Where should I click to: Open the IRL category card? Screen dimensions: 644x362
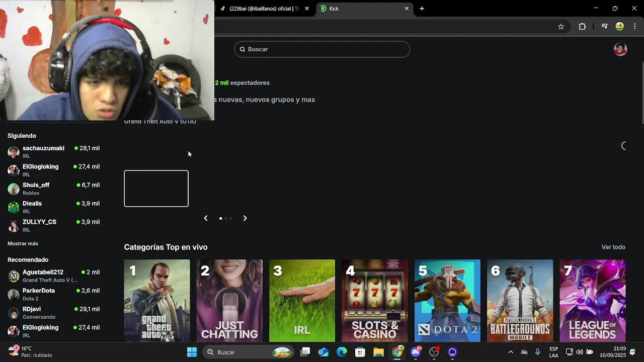point(302,301)
